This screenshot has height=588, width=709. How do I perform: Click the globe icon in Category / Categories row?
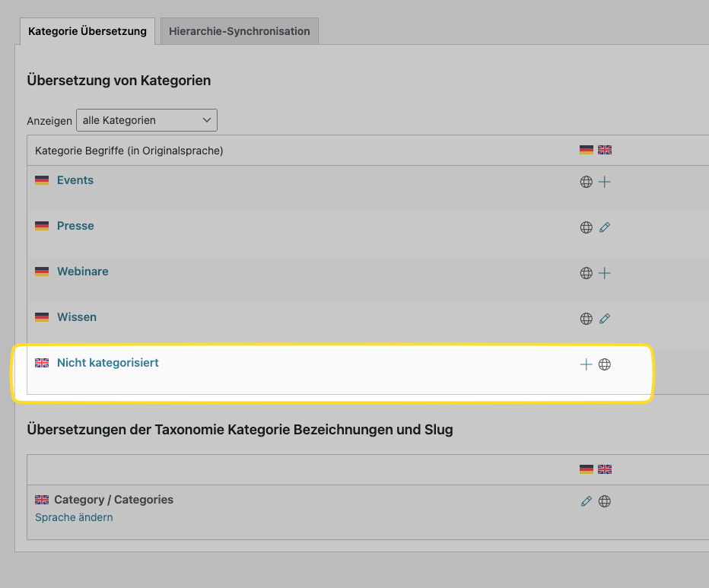[x=605, y=501]
